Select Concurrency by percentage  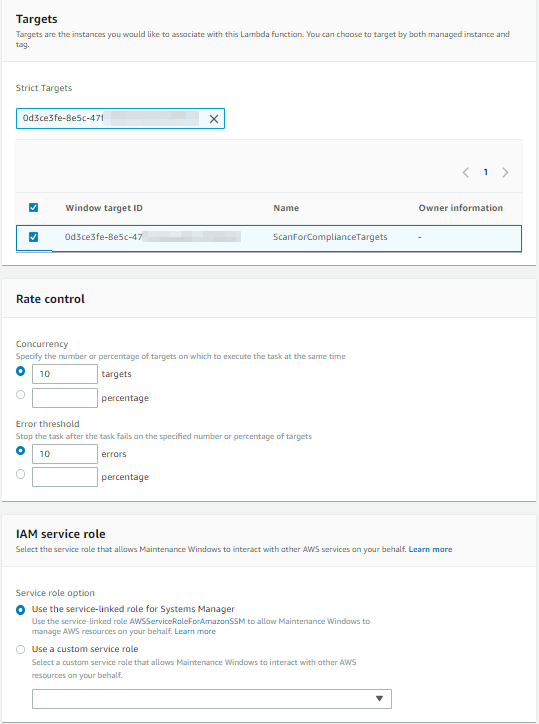click(20, 395)
